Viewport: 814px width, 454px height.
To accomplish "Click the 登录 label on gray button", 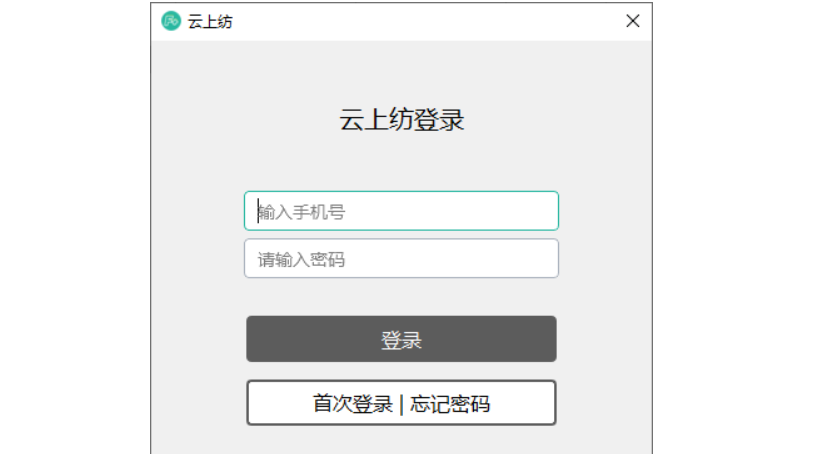I will [401, 340].
